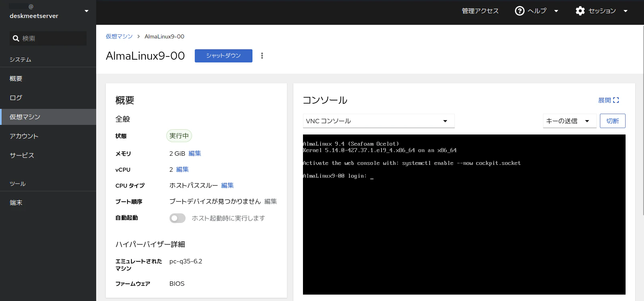The image size is (644, 301).
Task: Click the 検索 search field
Action: (48, 38)
